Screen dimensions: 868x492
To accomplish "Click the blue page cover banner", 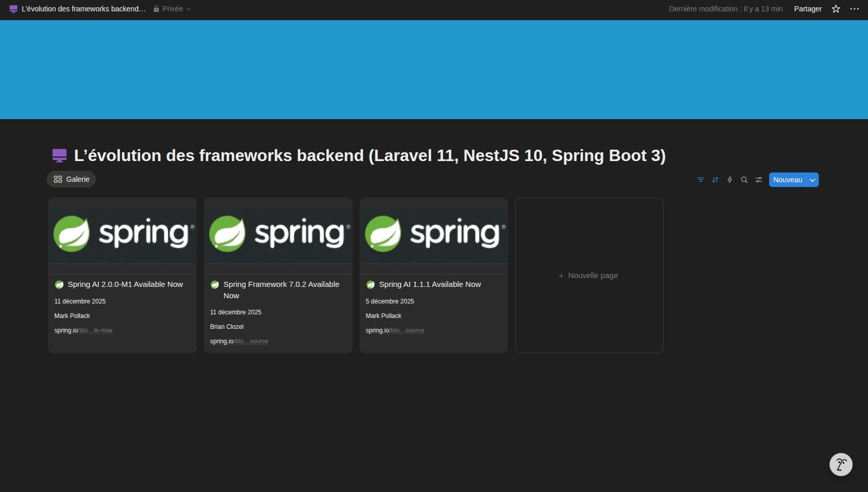I will (x=434, y=70).
